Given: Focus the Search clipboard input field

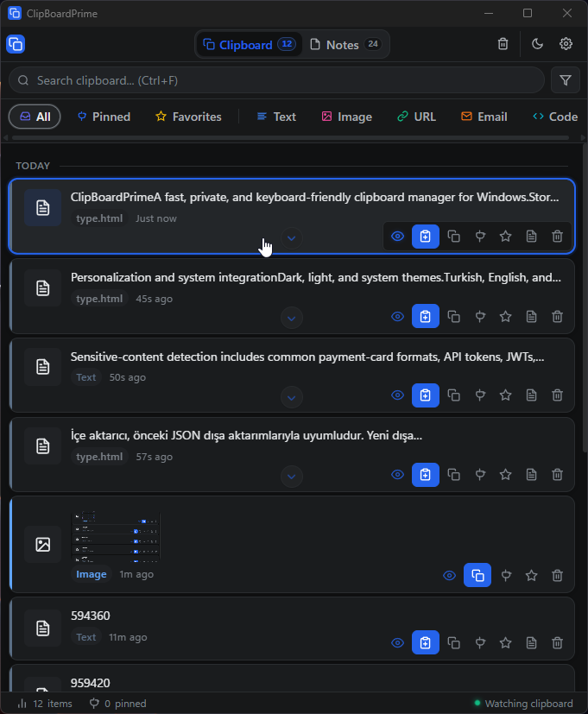Looking at the screenshot, I should (276, 80).
